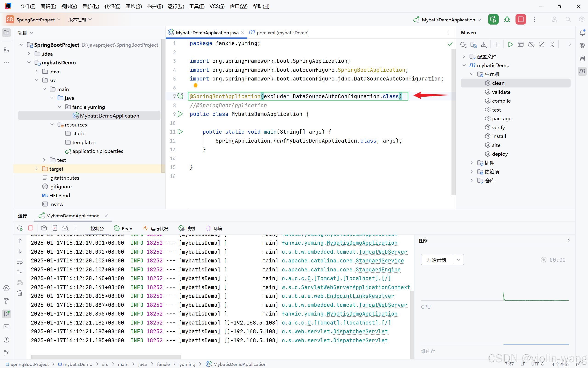Open the Notifications bell icon
Image resolution: width=588 pixels, height=368 pixels.
pyautogui.click(x=582, y=33)
